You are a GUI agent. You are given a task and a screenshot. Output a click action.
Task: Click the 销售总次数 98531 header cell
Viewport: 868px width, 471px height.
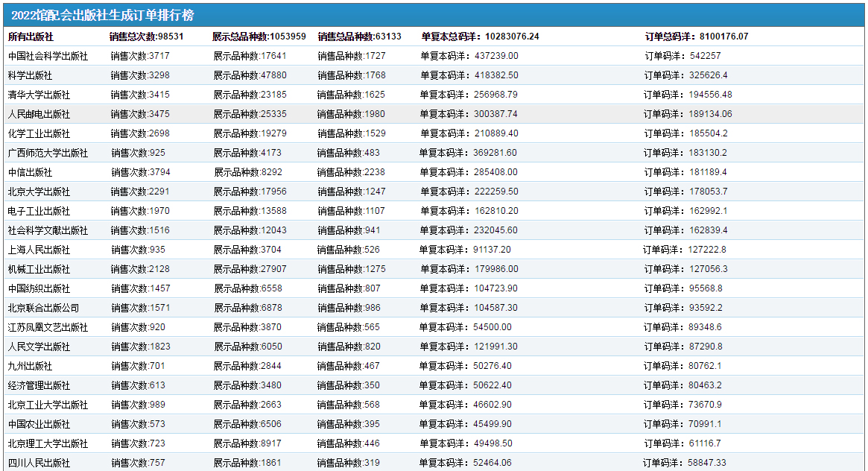(146, 37)
